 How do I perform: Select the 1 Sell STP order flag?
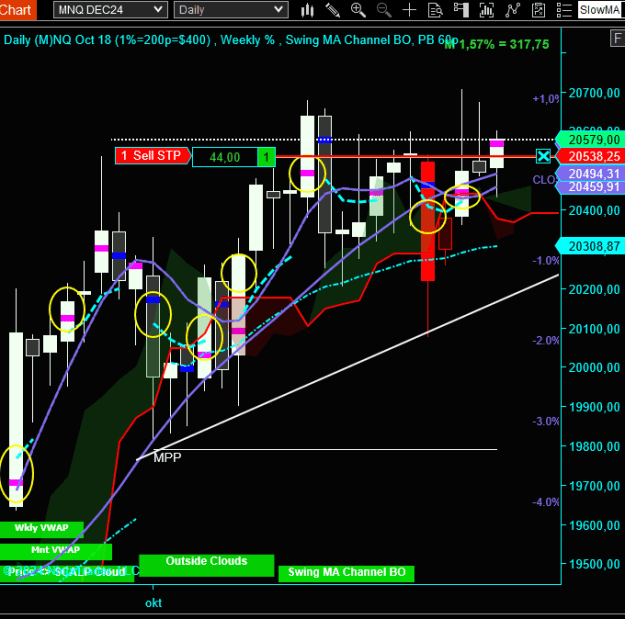click(x=153, y=155)
